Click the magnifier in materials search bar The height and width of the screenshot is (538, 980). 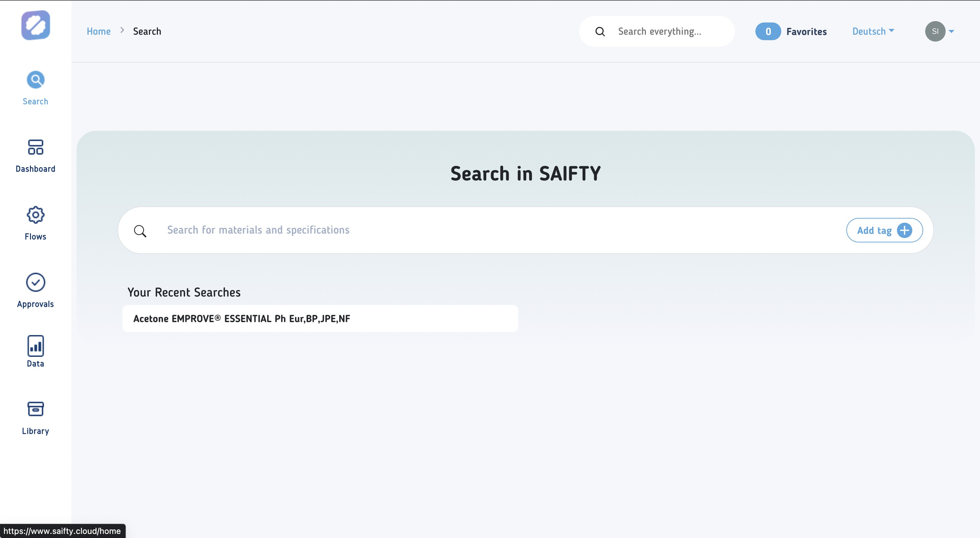coord(140,231)
